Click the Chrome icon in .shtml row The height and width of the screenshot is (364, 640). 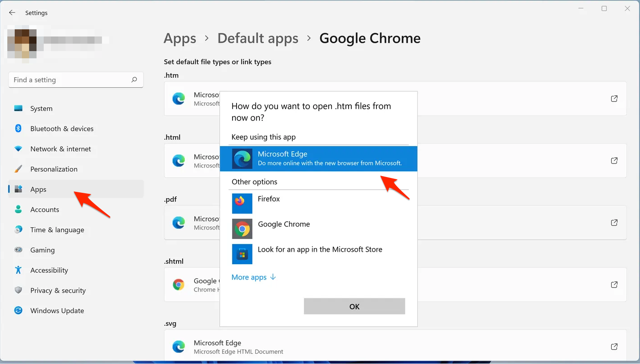pyautogui.click(x=179, y=284)
